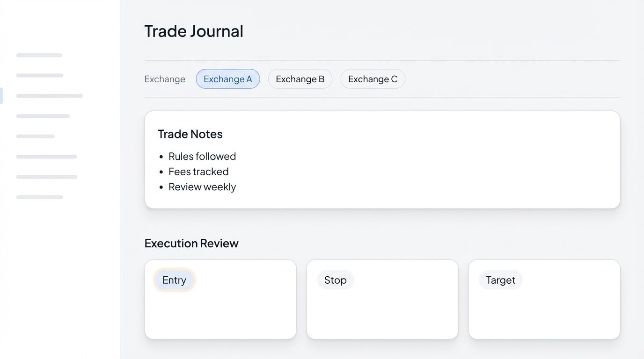644x359 pixels.
Task: Click the Execution Review section heading
Action: coord(191,243)
